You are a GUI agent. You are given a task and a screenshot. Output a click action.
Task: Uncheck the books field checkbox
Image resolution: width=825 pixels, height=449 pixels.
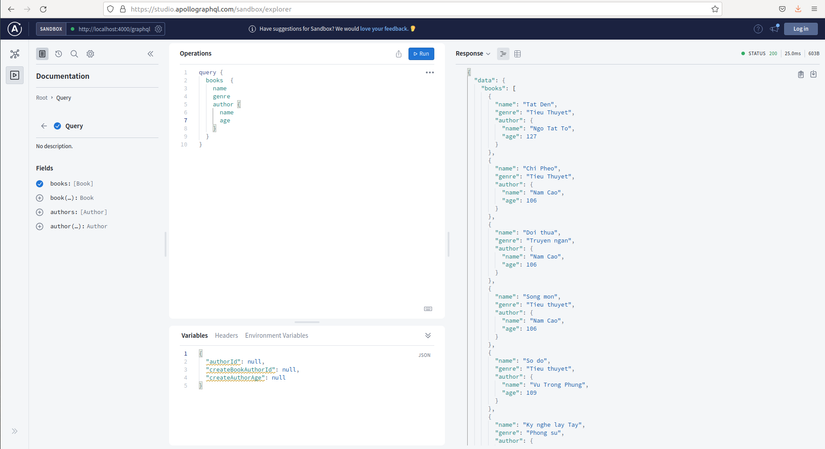tap(39, 184)
